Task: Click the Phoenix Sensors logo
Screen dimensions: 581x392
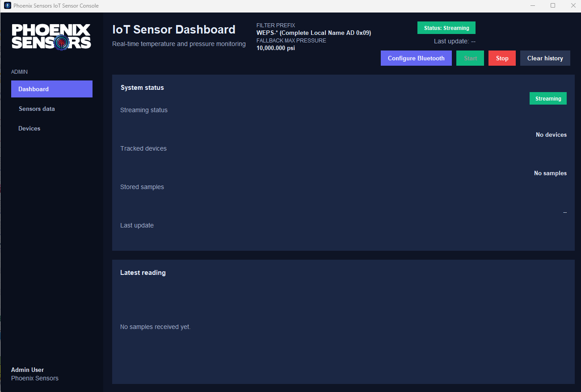Action: click(51, 37)
